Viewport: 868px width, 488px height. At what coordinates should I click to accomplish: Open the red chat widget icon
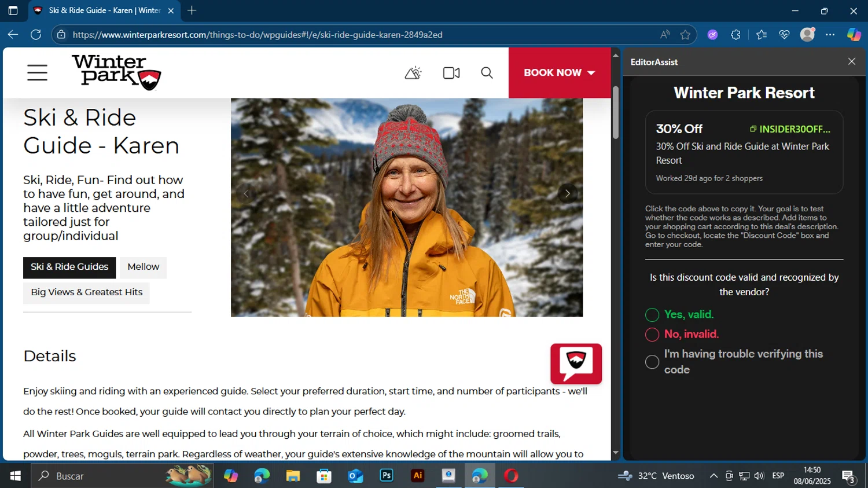[x=576, y=364]
